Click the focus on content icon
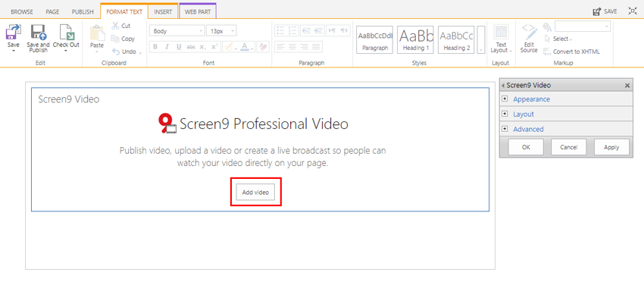 pyautogui.click(x=633, y=11)
